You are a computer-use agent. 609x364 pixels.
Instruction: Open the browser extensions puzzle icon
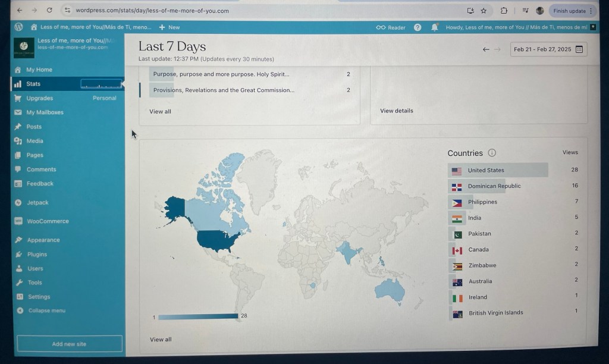click(504, 11)
